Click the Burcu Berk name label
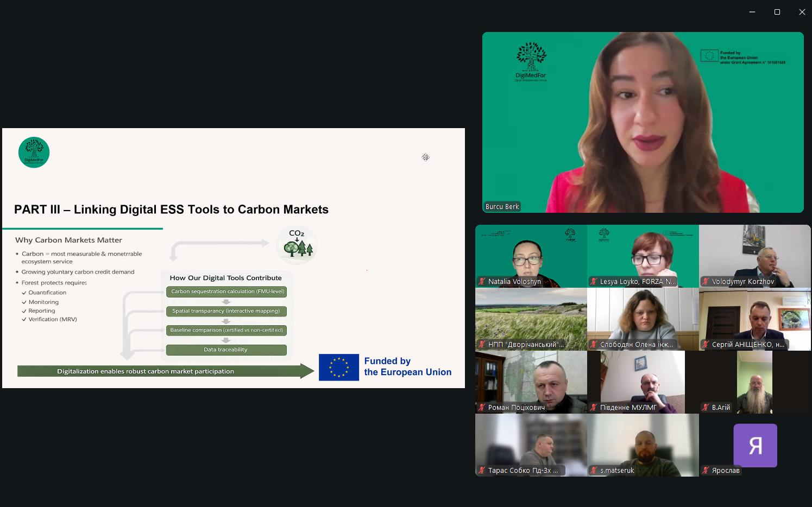The image size is (812, 507). [x=502, y=206]
